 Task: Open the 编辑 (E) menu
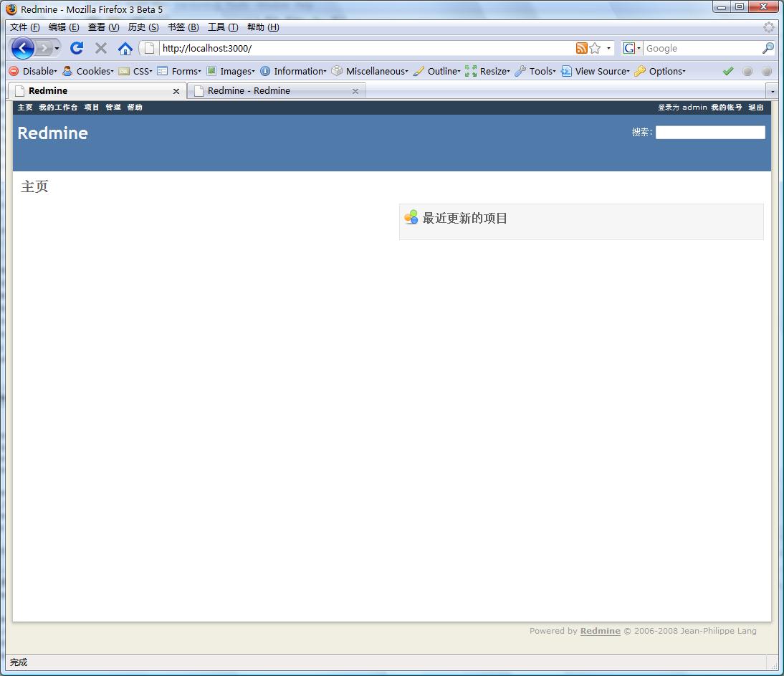click(64, 27)
